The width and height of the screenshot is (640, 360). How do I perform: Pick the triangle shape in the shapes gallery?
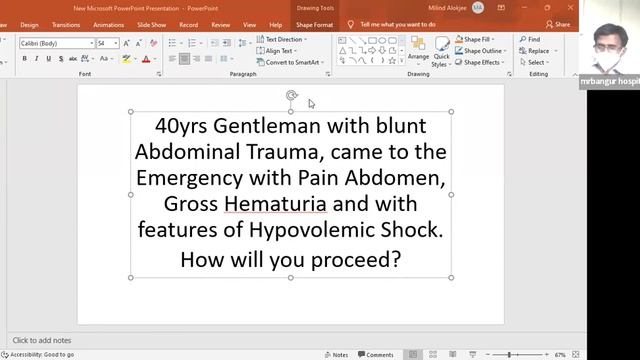pos(342,51)
